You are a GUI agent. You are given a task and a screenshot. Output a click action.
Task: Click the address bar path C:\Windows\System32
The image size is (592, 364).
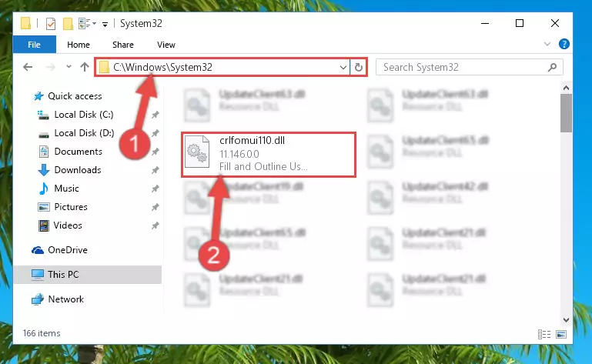coord(162,67)
